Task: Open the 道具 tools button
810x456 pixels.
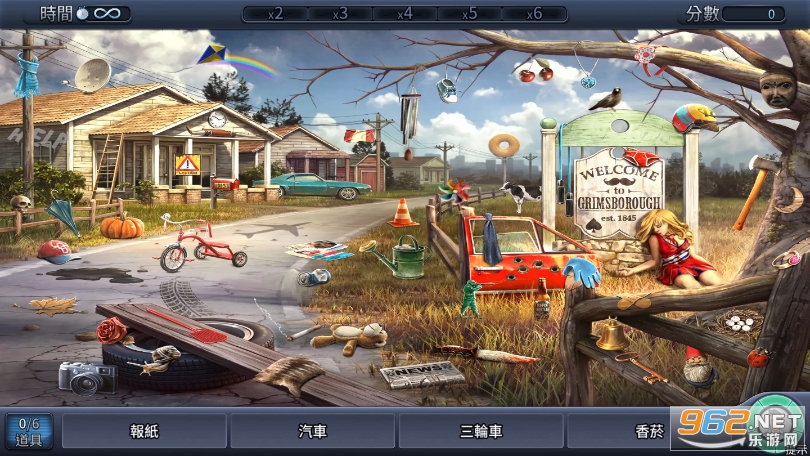Action: [29, 431]
